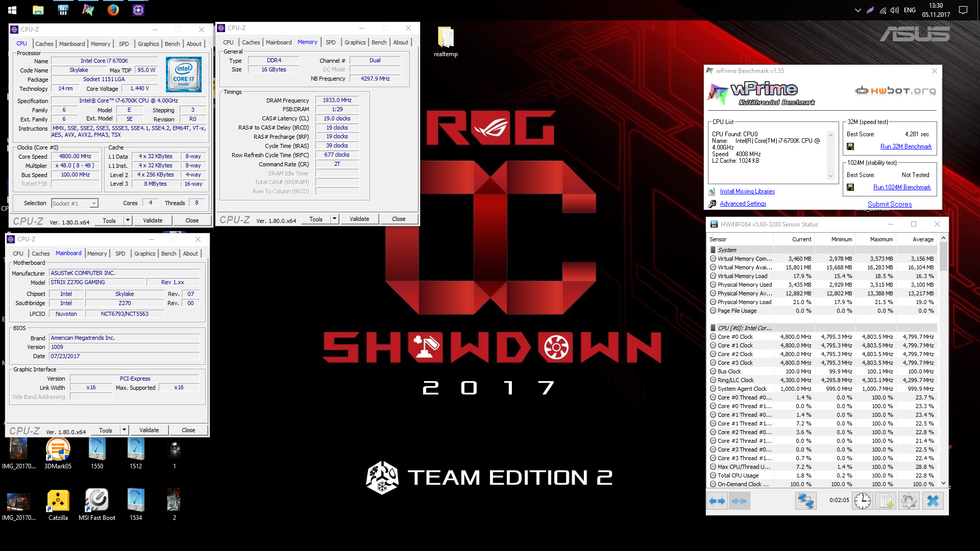Launch Firefox from the taskbar
The image size is (980, 551).
pos(113,10)
